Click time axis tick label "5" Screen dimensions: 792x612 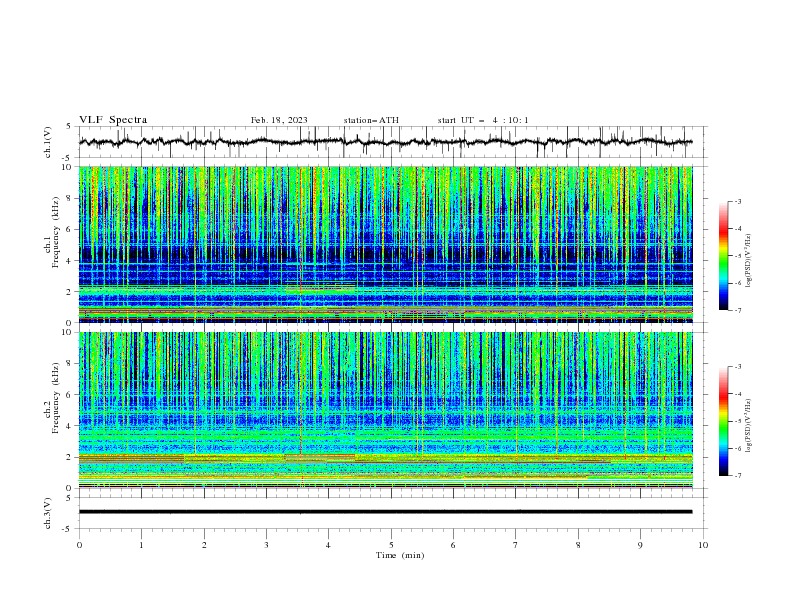coord(391,545)
